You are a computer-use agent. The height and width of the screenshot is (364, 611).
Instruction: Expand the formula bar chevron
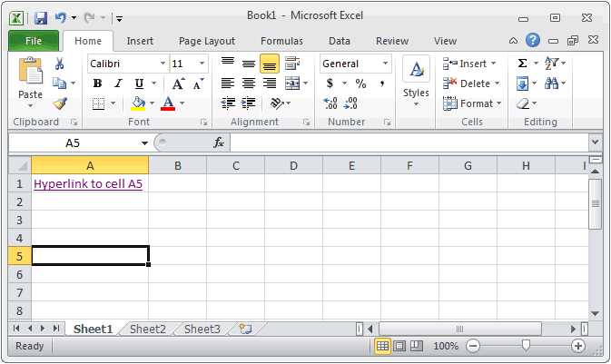[x=595, y=143]
